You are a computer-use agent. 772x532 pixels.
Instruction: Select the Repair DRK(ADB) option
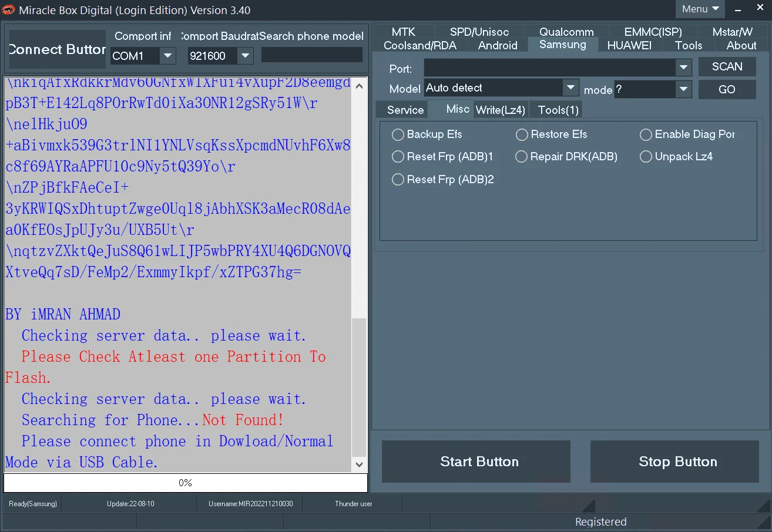tap(566, 157)
